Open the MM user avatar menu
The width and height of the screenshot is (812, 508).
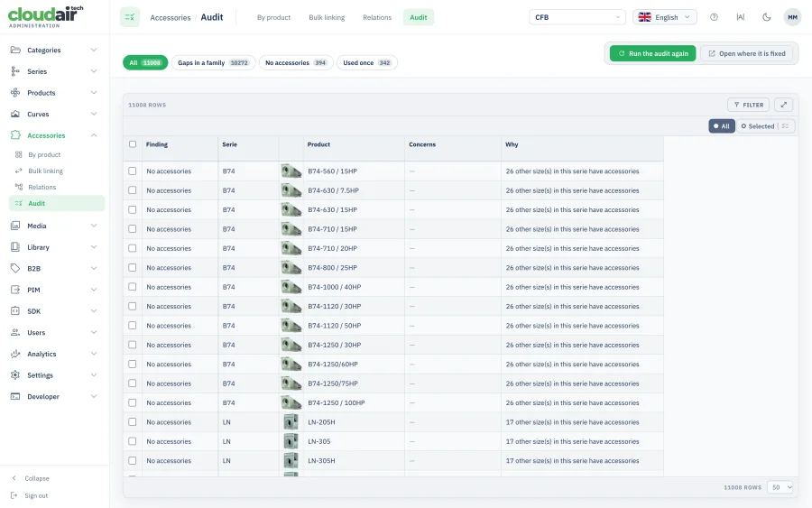[x=792, y=17]
